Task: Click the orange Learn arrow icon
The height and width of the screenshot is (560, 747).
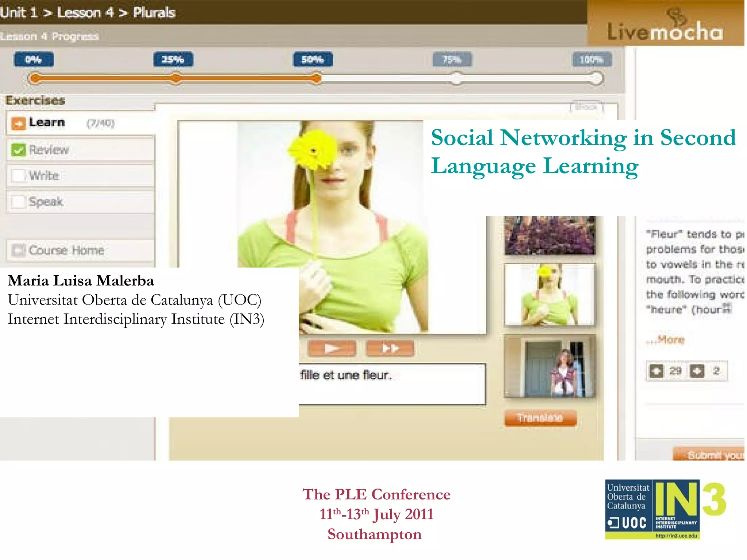Action: pos(18,123)
